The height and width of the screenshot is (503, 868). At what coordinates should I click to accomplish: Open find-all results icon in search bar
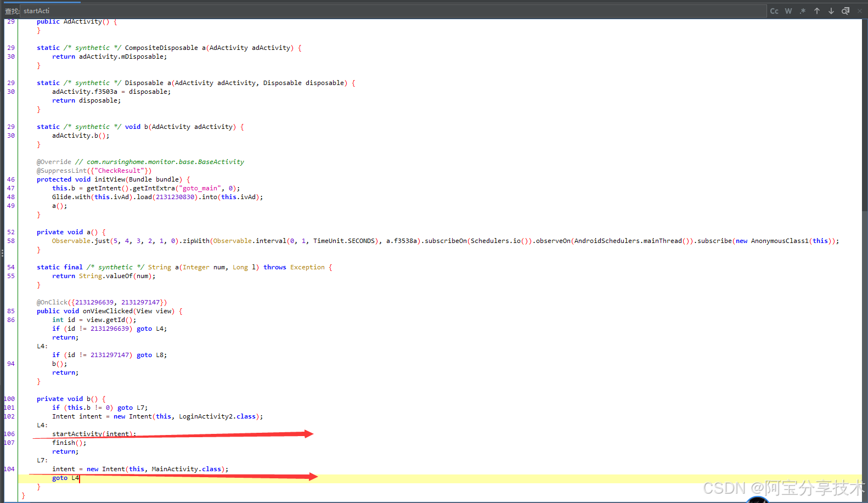click(846, 11)
